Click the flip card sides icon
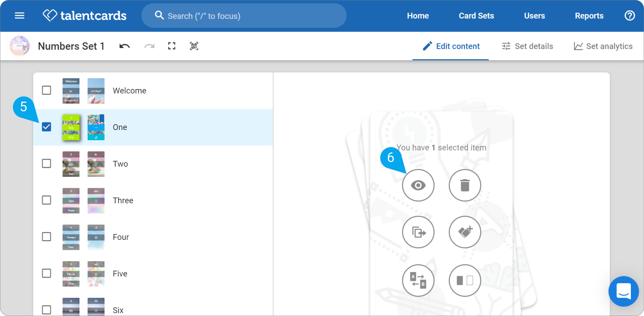Viewport: 644px width, 316px height. tap(465, 280)
